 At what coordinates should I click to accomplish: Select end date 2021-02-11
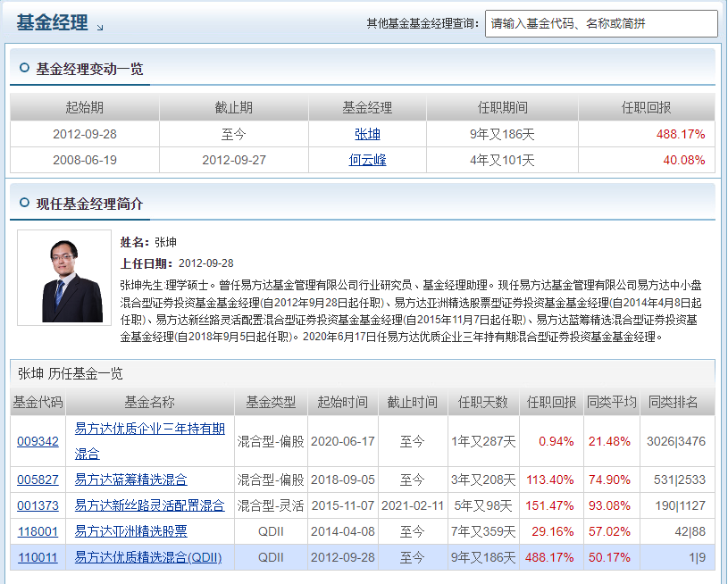[x=413, y=505]
